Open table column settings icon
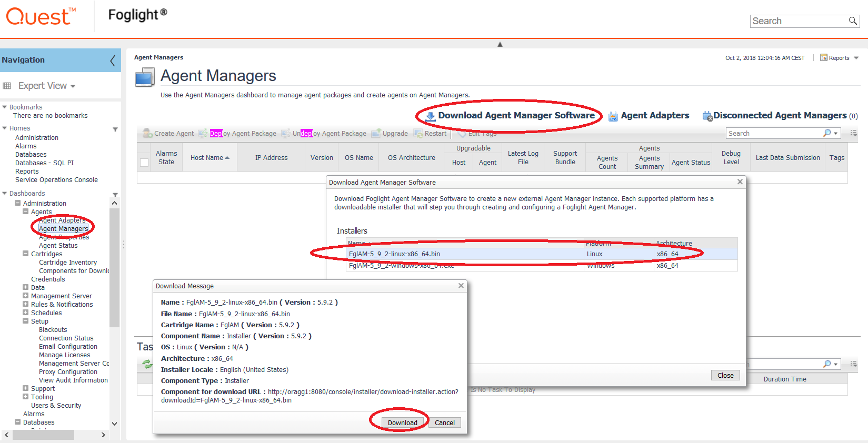 (x=854, y=133)
